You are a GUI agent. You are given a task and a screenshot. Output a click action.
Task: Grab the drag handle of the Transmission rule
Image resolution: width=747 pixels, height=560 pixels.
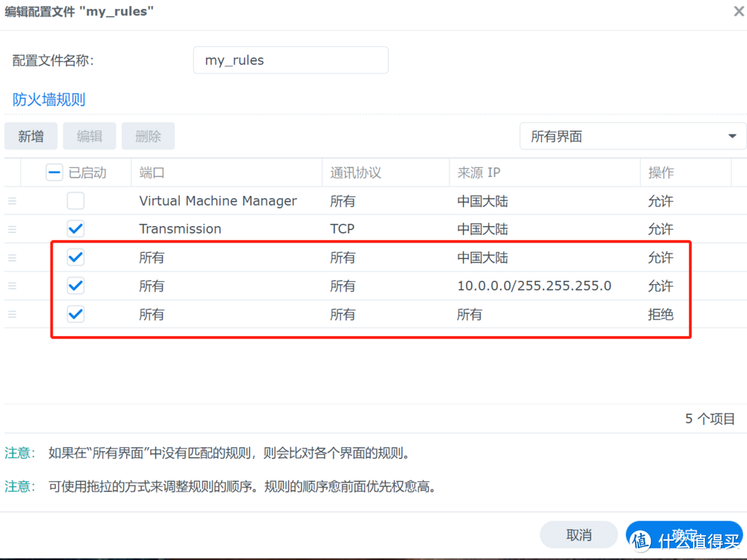[12, 228]
